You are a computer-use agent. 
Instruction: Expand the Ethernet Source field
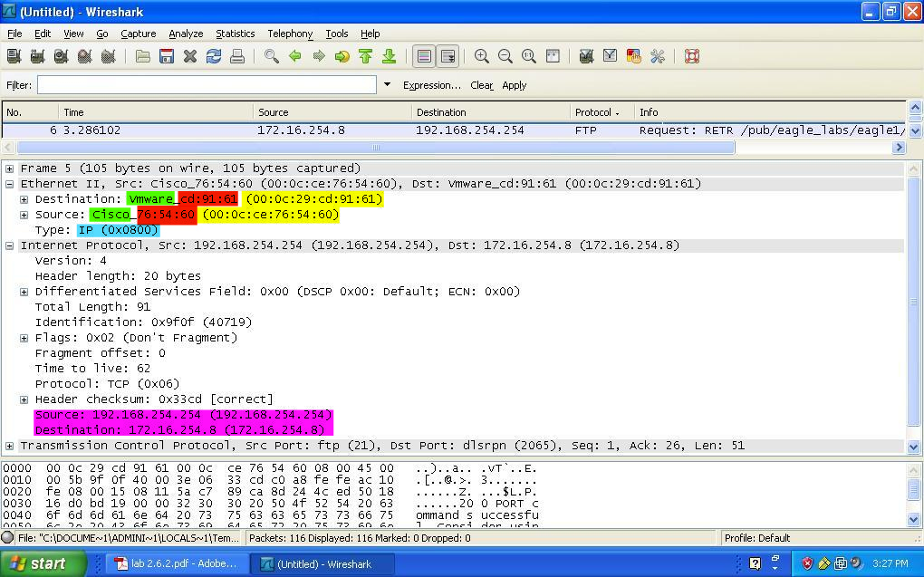click(x=24, y=215)
